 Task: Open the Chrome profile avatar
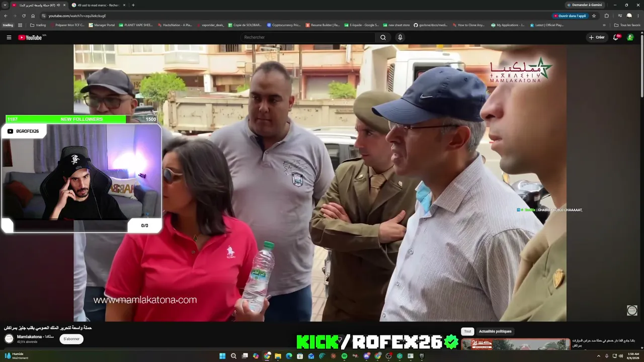[629, 16]
